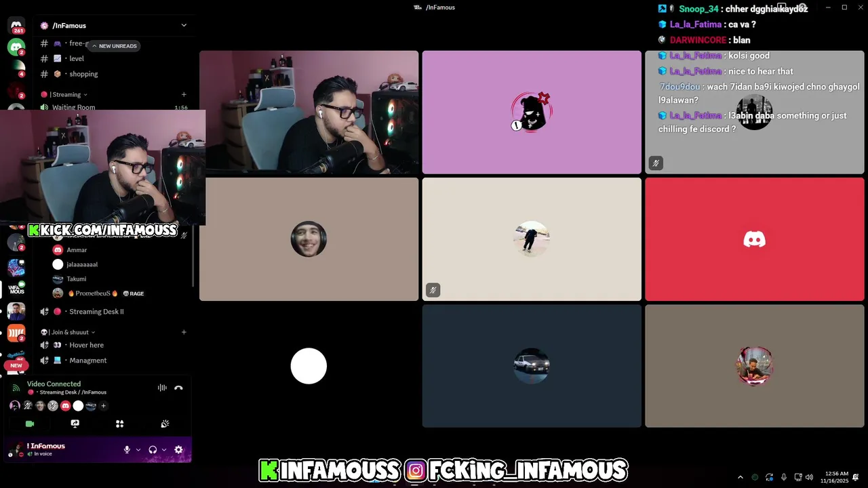Show hidden icons in system tray
The height and width of the screenshot is (488, 868).
[740, 477]
